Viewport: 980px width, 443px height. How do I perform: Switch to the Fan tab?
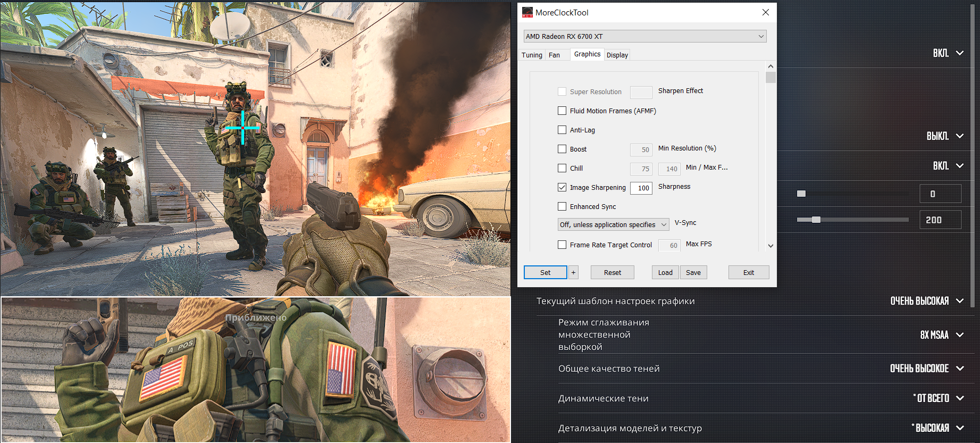coord(554,55)
